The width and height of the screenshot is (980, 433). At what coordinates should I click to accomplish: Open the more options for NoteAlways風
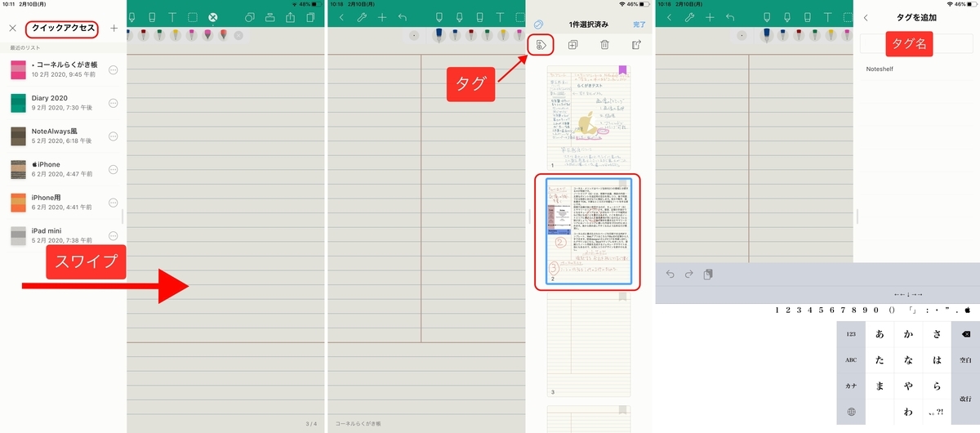tap(114, 136)
